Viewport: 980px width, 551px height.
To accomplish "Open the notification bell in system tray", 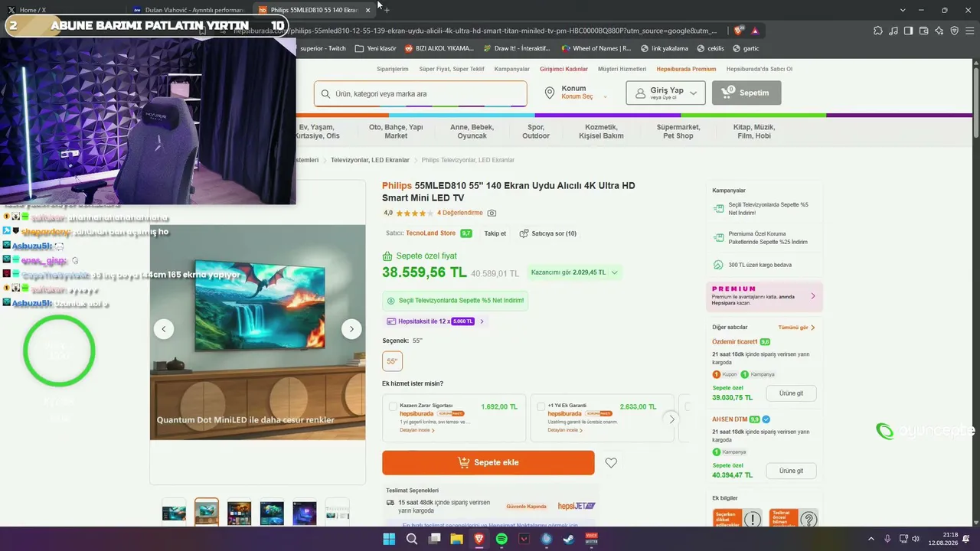I will coord(967,540).
